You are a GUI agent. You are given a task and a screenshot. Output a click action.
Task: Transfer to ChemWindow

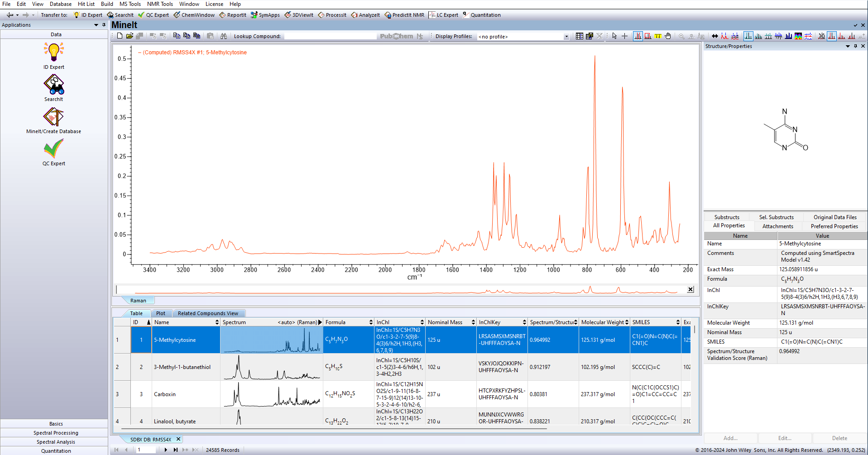194,15
